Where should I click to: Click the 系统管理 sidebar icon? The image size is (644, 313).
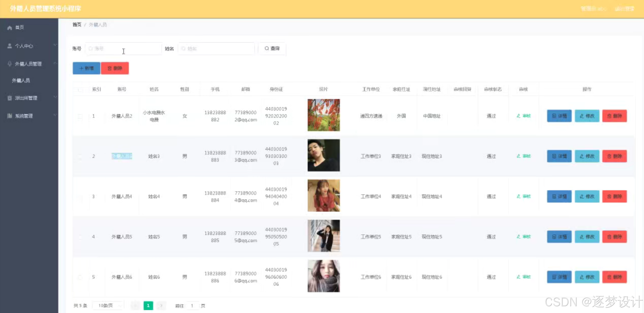[x=9, y=116]
